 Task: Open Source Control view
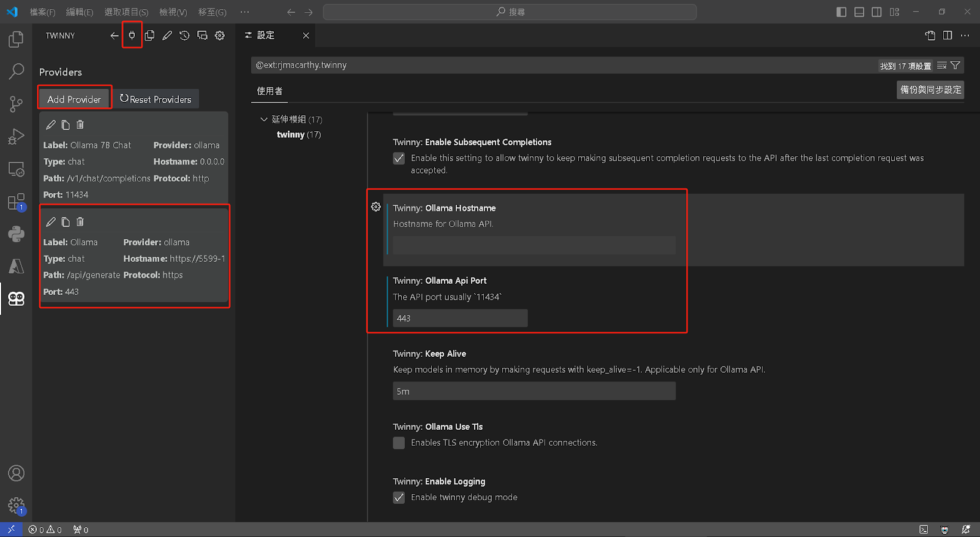(16, 104)
